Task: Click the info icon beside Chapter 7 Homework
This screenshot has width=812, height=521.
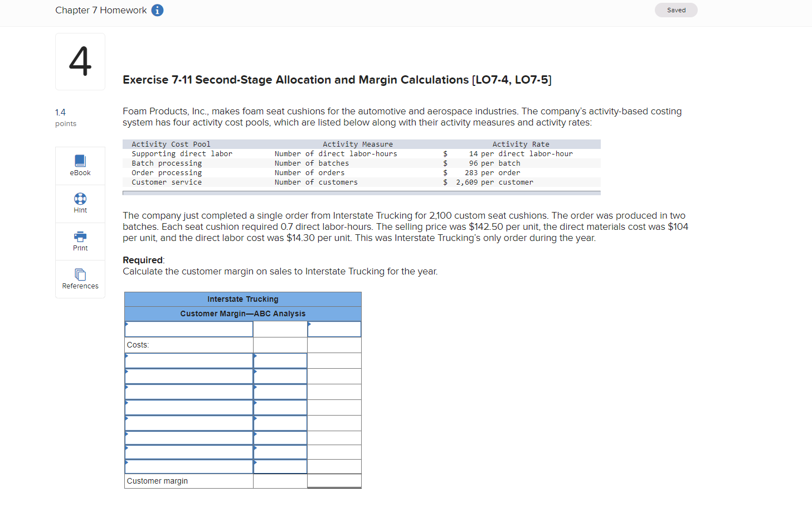Action: (x=157, y=10)
